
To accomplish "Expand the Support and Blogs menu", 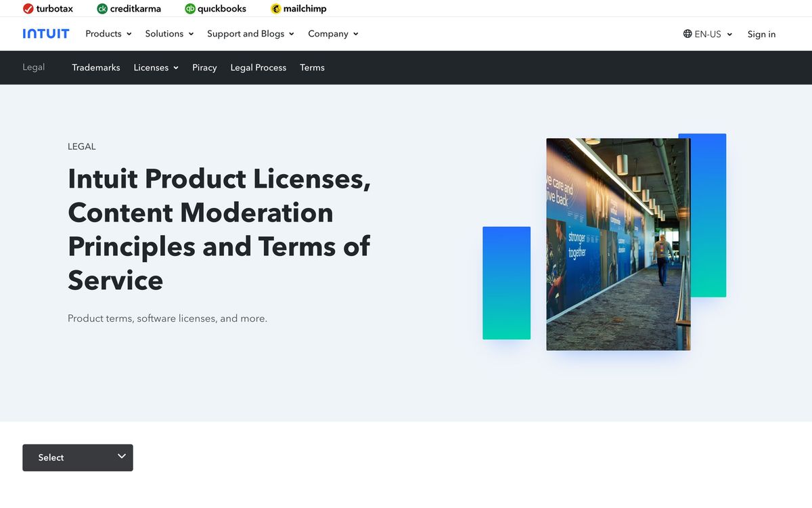I will [250, 34].
